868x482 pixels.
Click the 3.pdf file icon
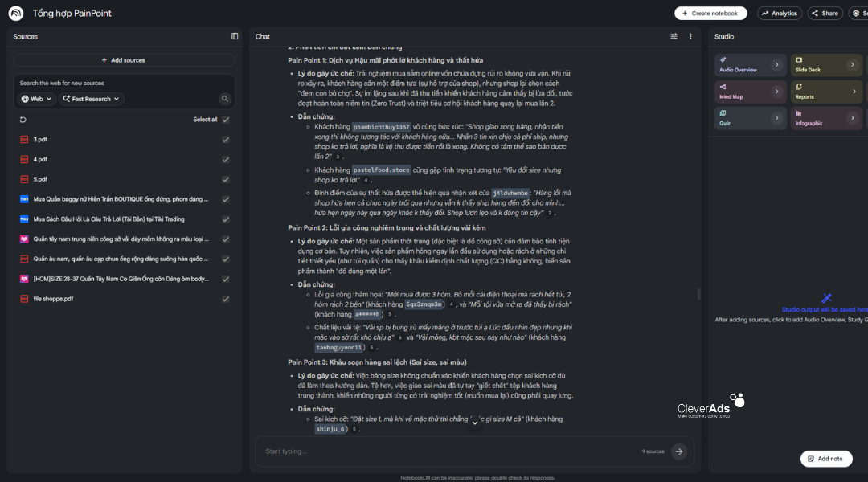tap(24, 140)
